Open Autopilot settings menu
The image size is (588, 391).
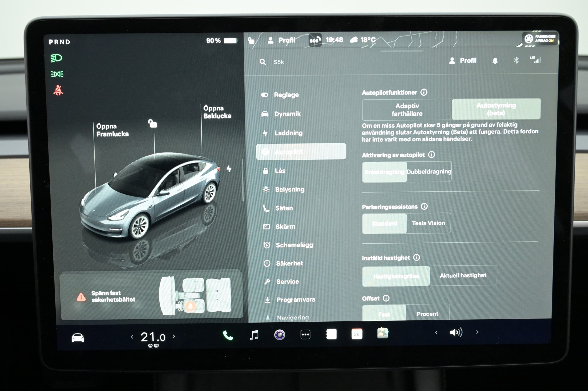[301, 152]
